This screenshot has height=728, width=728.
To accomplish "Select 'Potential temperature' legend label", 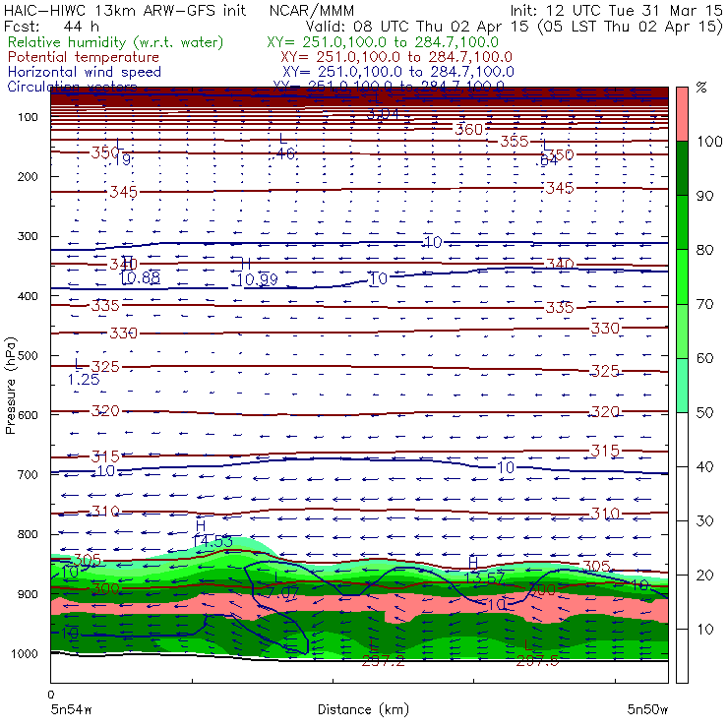I will click(x=84, y=57).
